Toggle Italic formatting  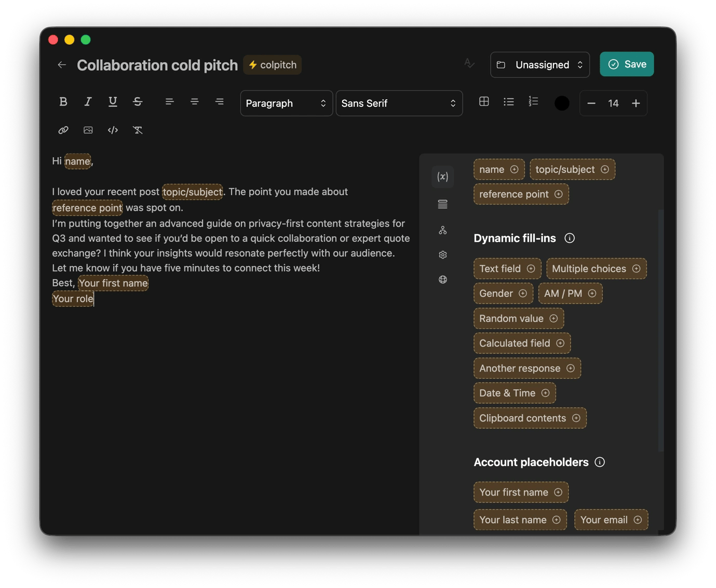tap(88, 102)
